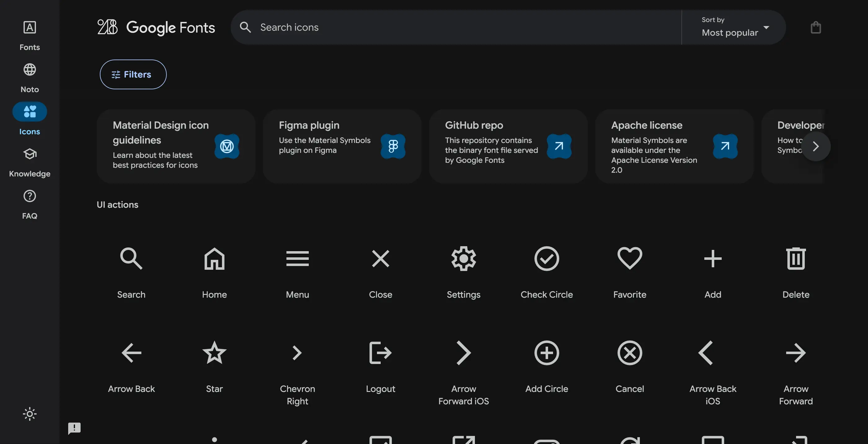868x444 pixels.
Task: Toggle the light/dark theme sun icon
Action: (x=30, y=414)
